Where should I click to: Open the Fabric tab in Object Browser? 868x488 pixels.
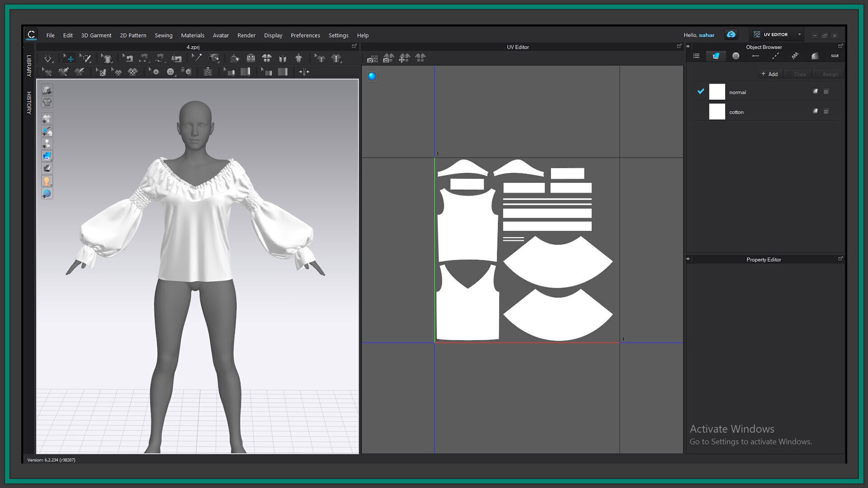pyautogui.click(x=716, y=56)
